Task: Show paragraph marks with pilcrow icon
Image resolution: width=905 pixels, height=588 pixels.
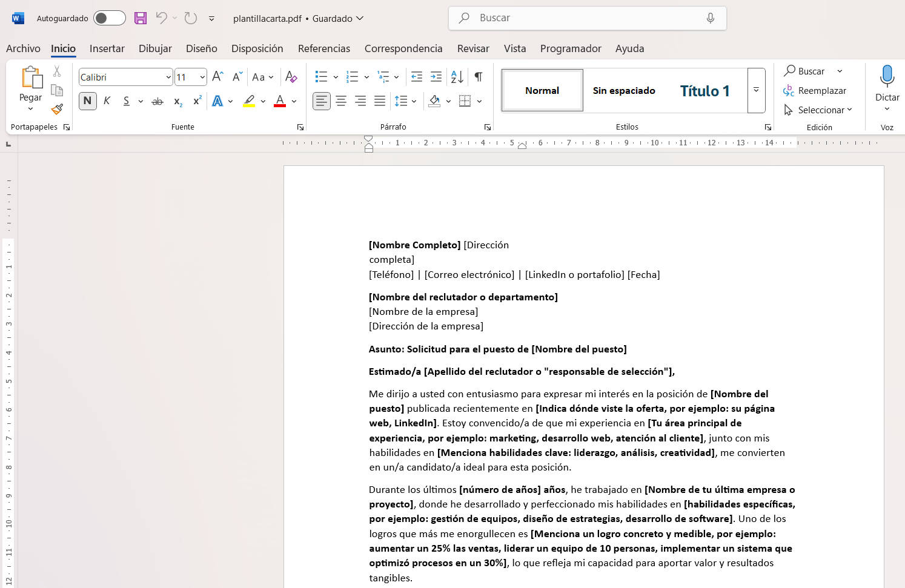Action: pos(479,77)
